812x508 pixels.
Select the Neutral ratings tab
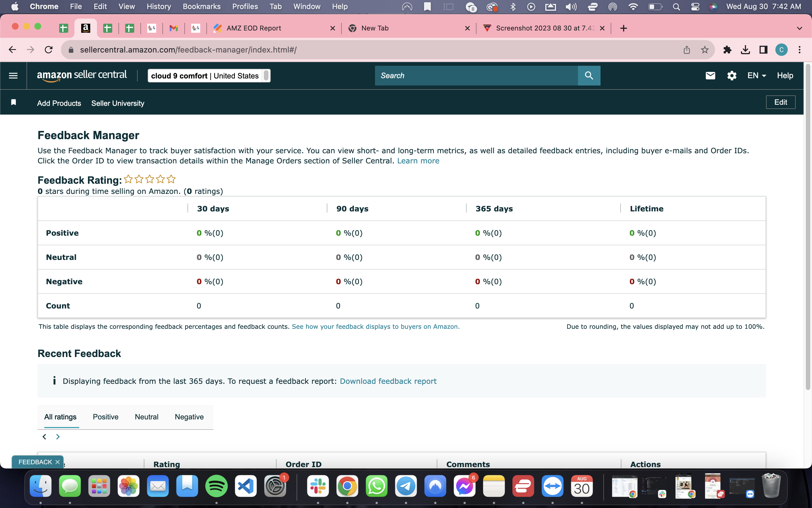click(147, 417)
